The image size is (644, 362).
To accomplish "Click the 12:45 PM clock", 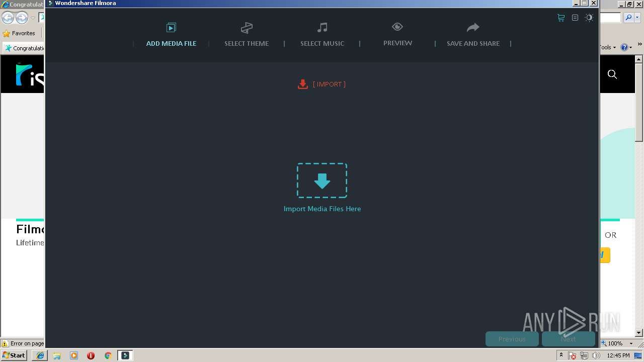I will 618,355.
